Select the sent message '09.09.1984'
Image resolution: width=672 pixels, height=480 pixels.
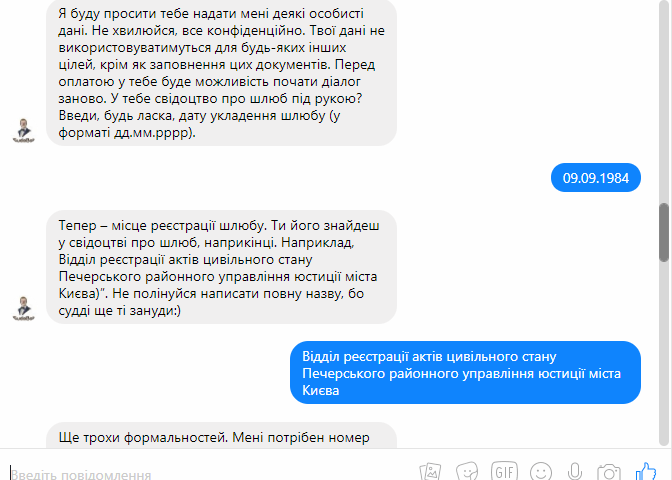(x=596, y=177)
